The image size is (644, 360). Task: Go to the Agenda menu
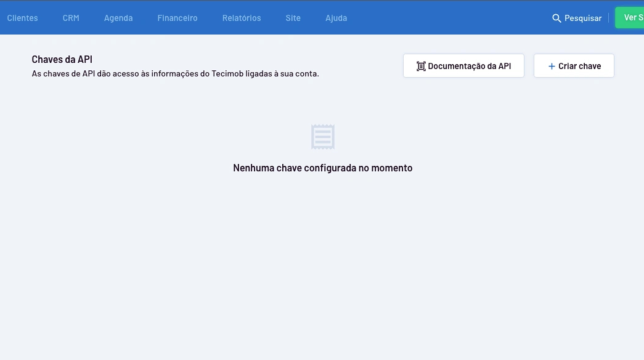tap(118, 18)
